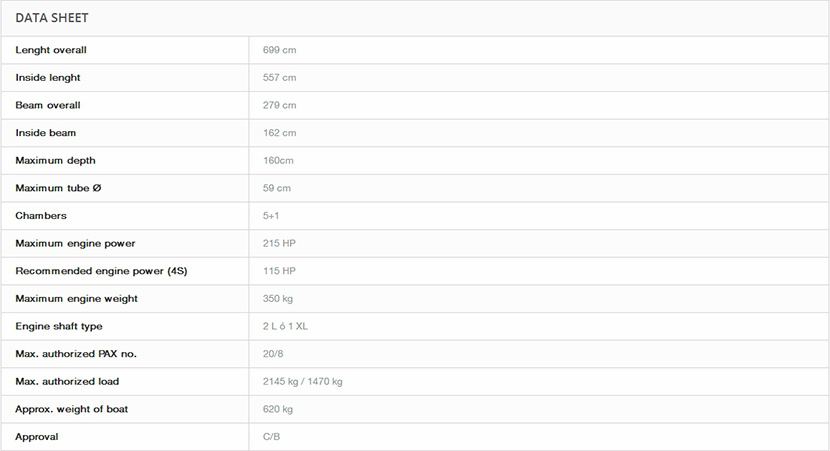Viewport: 830px width, 451px height.
Task: Select the Maximum engine power label
Action: (x=75, y=243)
